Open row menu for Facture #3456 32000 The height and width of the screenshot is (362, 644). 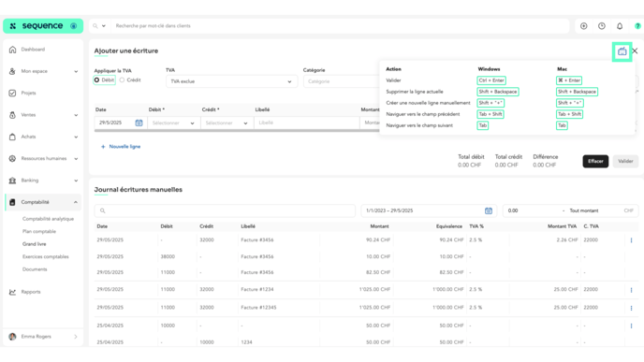tap(631, 240)
